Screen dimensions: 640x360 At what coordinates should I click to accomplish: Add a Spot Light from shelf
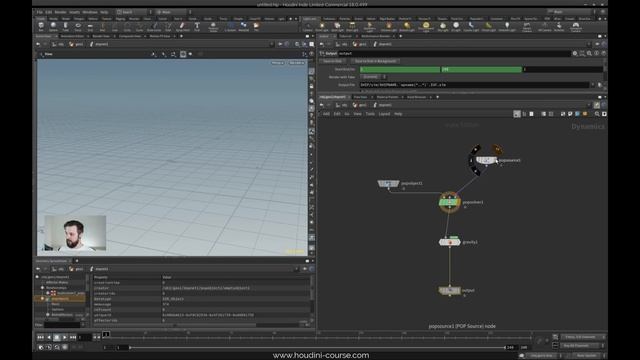pyautogui.click(x=337, y=27)
